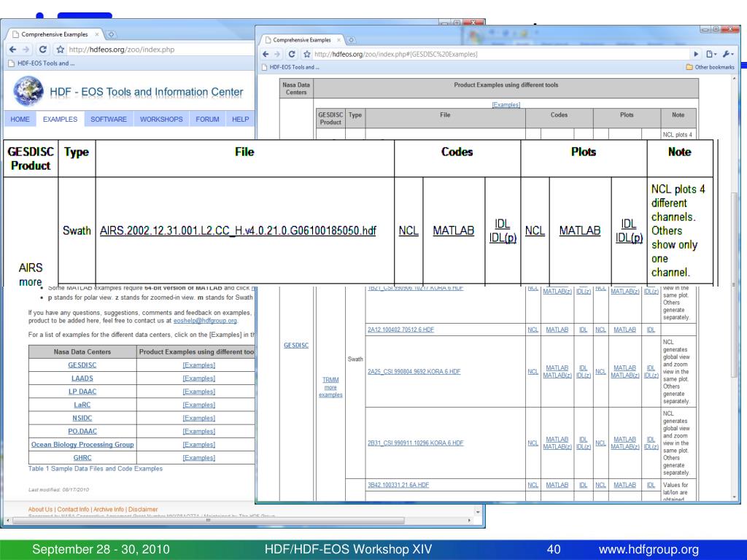This screenshot has width=747, height=560.
Task: Open the NSIDC data center link
Action: coord(82,418)
